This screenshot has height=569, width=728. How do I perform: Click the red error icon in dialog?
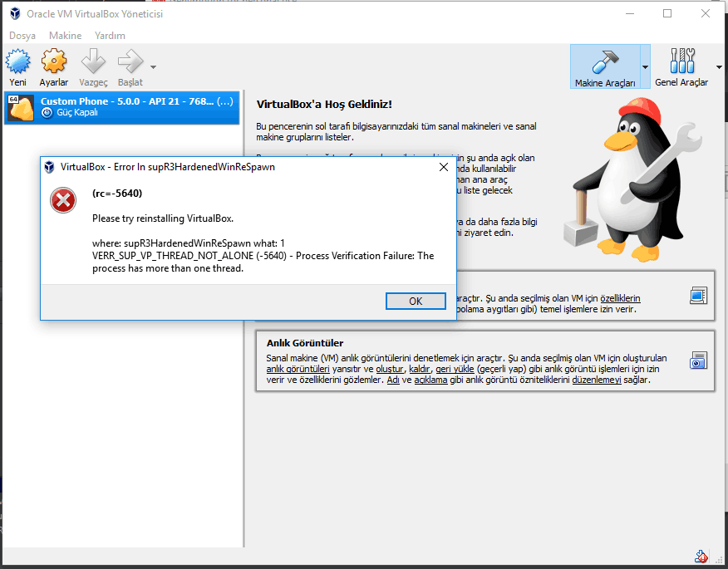(x=63, y=200)
